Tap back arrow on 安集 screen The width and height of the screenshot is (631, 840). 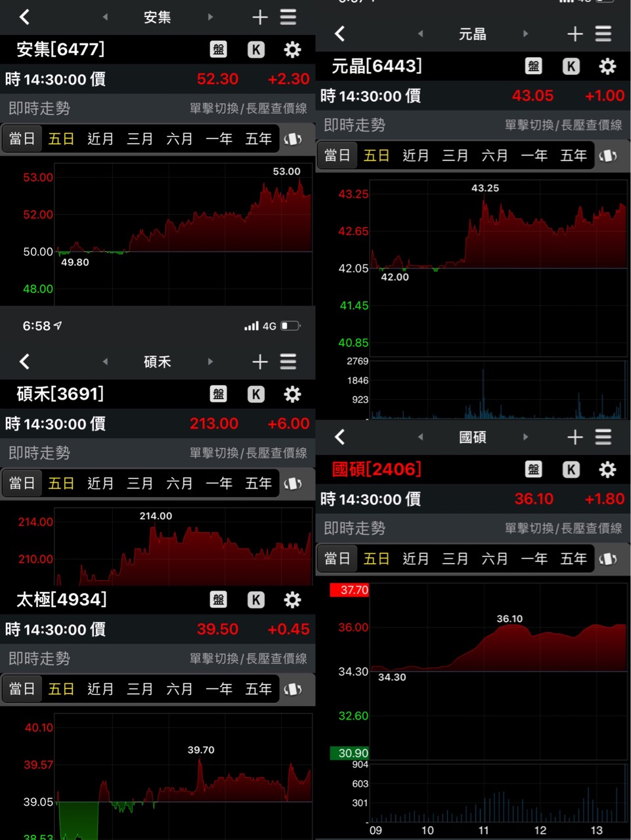tap(25, 17)
